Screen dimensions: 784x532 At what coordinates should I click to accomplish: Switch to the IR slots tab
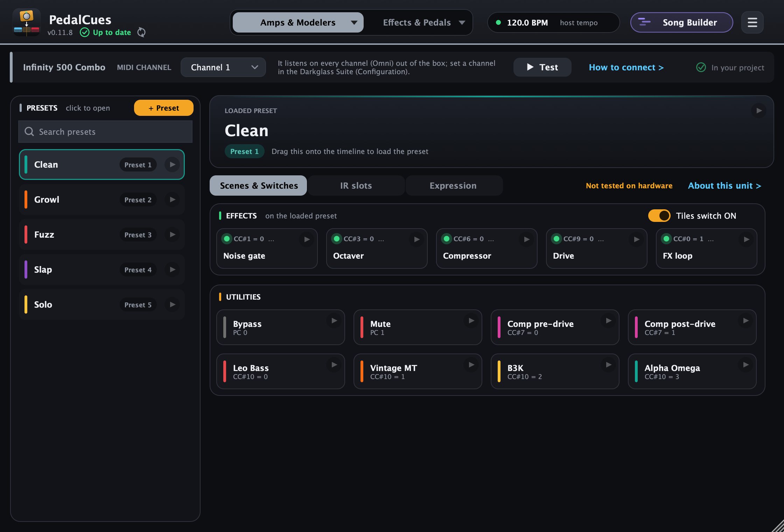click(356, 185)
